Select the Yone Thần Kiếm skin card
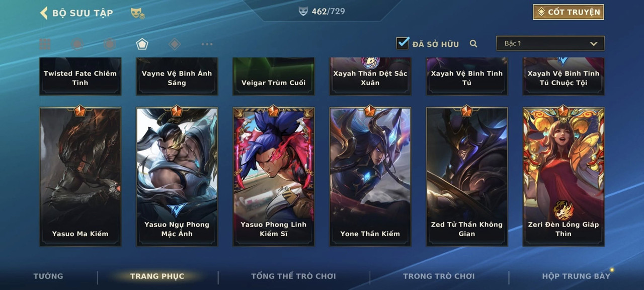This screenshot has width=644, height=290. coord(370,176)
